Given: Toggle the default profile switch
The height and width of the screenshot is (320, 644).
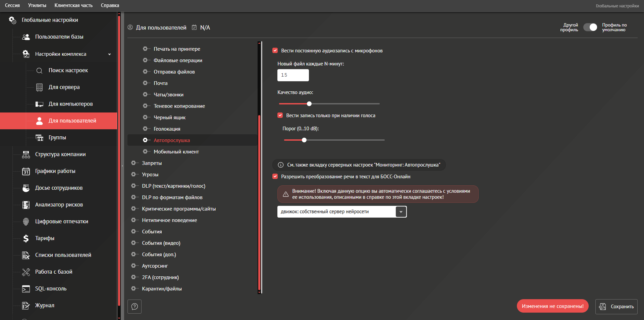Looking at the screenshot, I should tap(590, 28).
